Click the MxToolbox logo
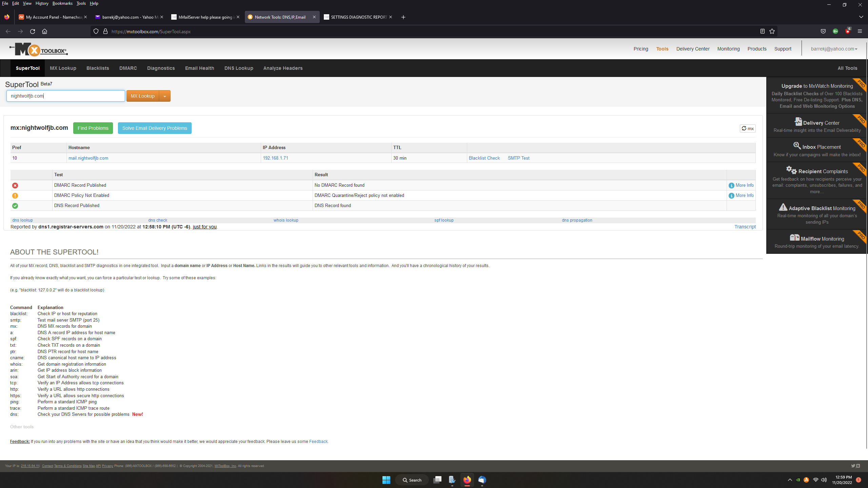The width and height of the screenshot is (868, 488). point(38,49)
